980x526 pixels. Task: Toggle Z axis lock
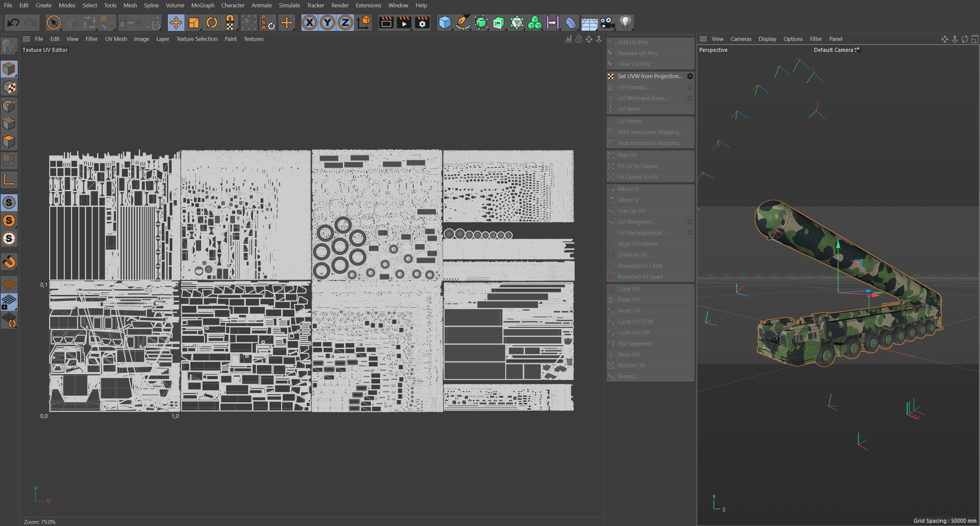(345, 23)
